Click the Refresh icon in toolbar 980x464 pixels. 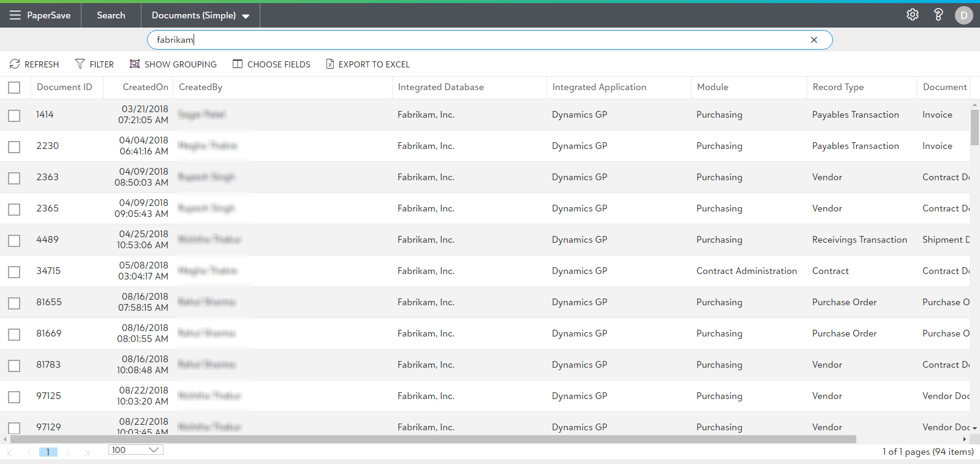coord(15,64)
